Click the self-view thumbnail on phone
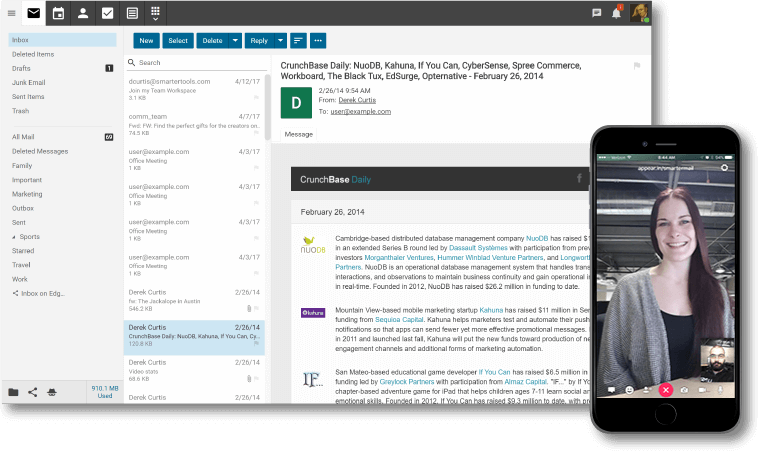The image size is (761, 451). click(x=718, y=360)
